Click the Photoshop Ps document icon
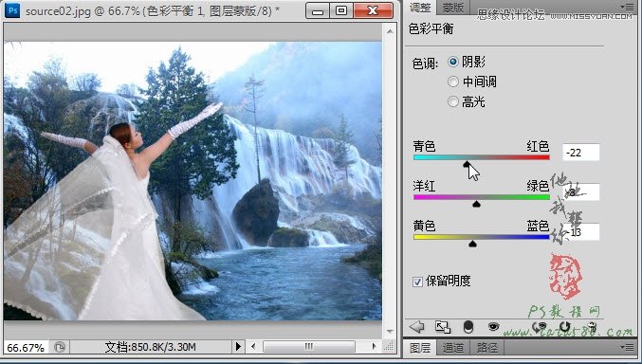 [x=12, y=10]
